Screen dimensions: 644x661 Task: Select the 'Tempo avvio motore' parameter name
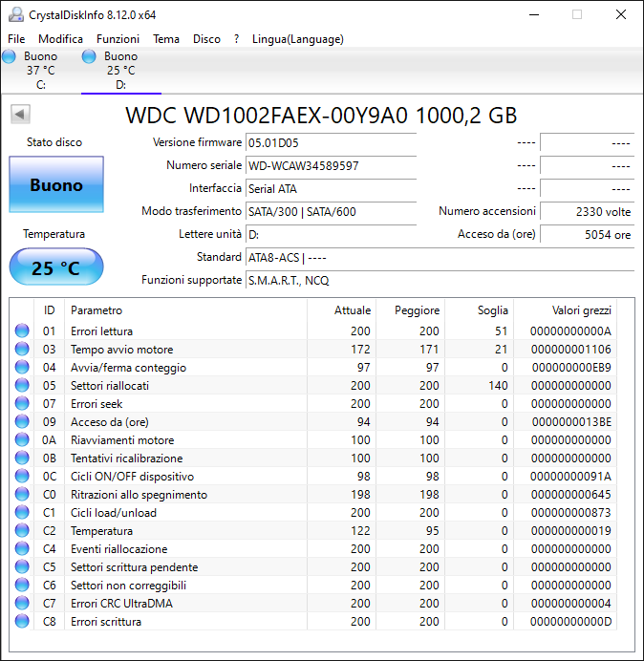coord(122,349)
